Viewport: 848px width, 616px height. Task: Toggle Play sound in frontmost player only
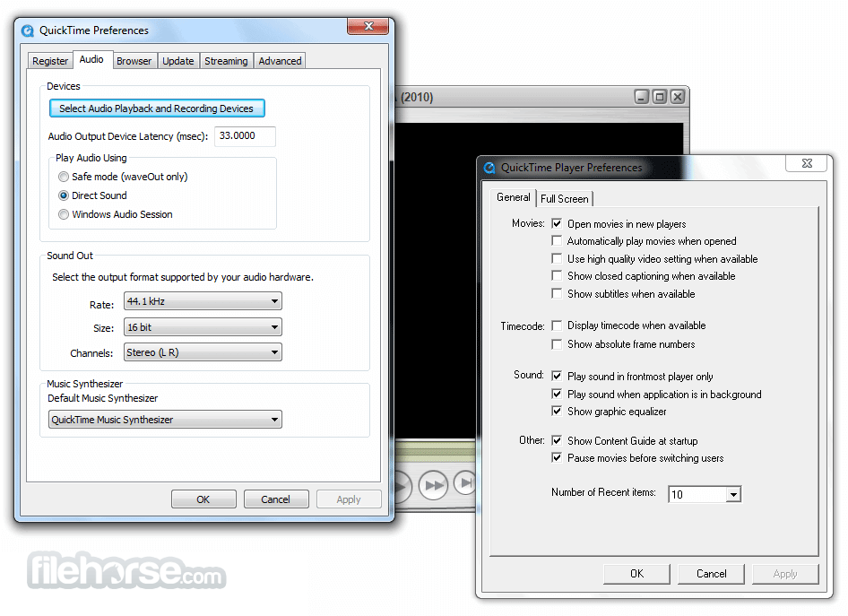coord(557,376)
